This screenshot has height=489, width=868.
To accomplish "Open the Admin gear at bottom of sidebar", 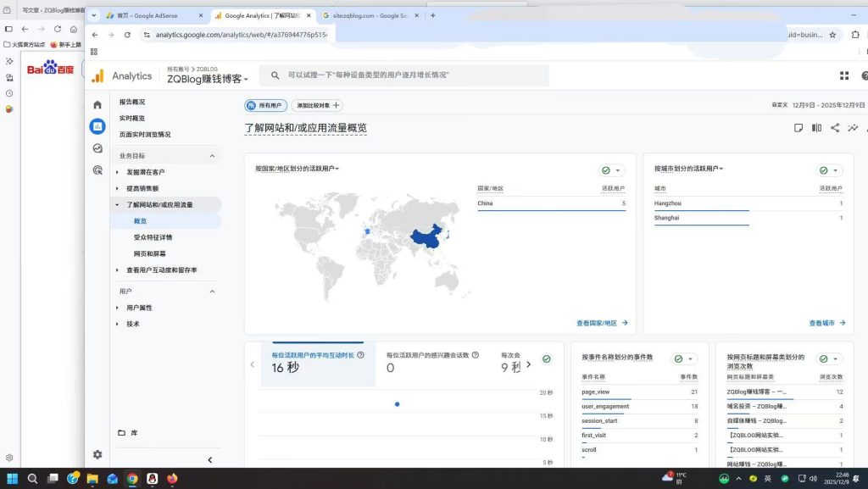I will [x=97, y=454].
